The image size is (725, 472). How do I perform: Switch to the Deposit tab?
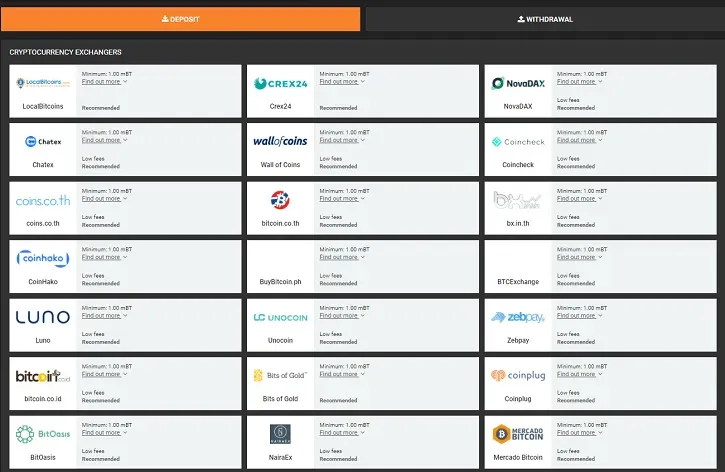click(x=181, y=19)
